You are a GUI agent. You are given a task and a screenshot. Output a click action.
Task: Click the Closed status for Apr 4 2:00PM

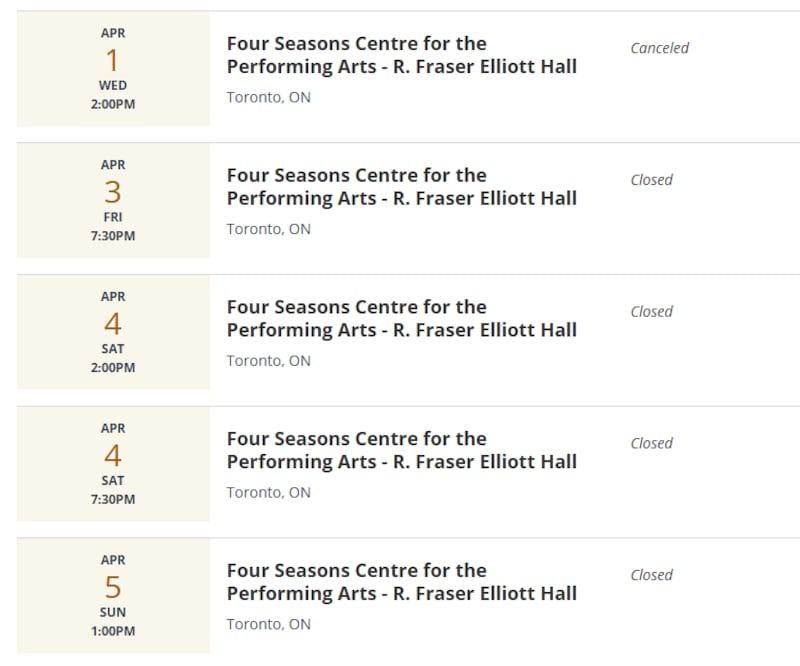point(652,311)
